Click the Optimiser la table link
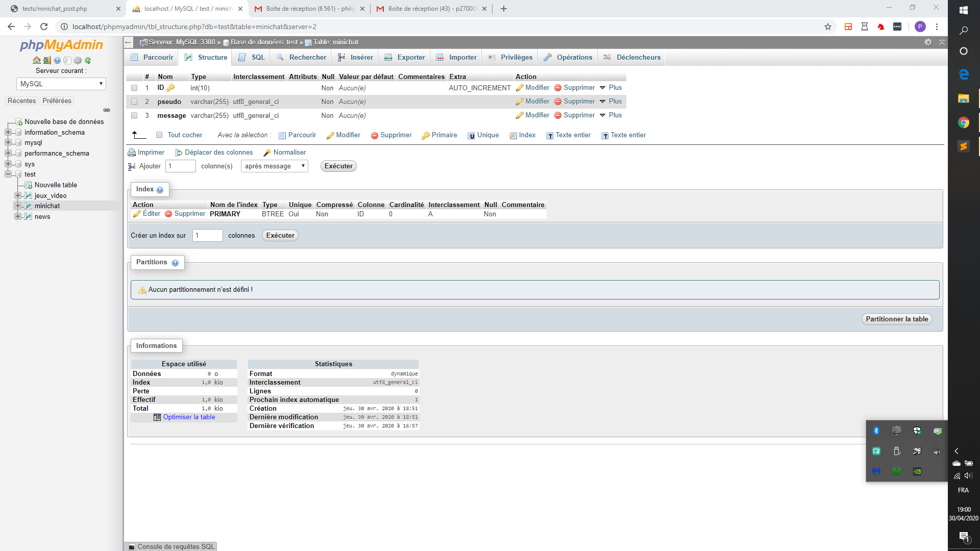Screen dimensions: 980x551 point(189,417)
